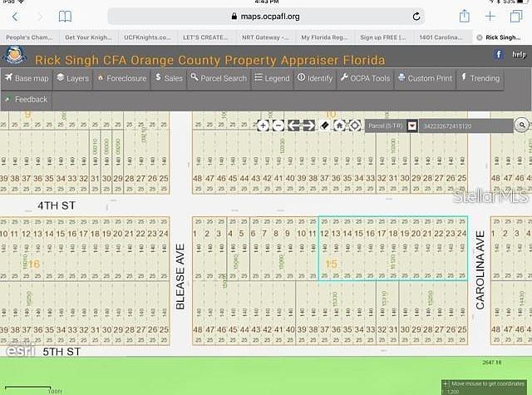Image resolution: width=532 pixels, height=395 pixels.
Task: Open the Trending button
Action: tap(480, 78)
